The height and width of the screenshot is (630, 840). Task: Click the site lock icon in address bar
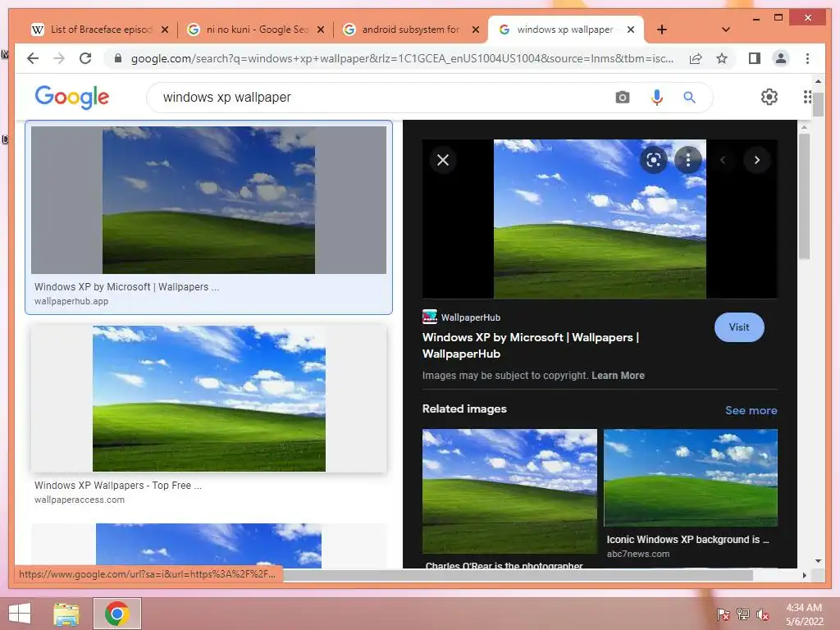point(118,58)
